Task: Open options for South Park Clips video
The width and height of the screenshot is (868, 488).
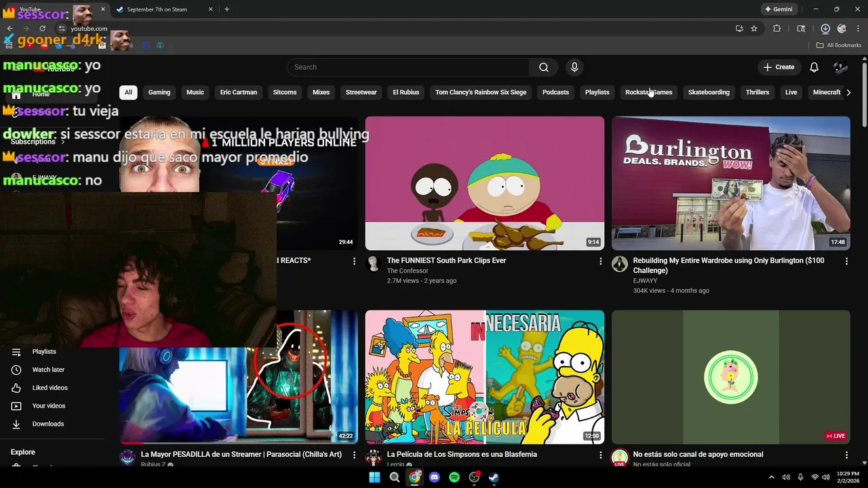Action: pos(600,261)
